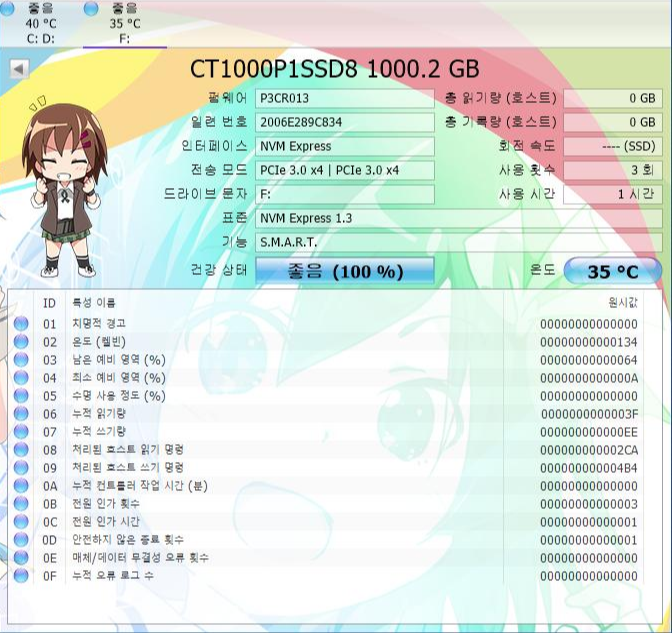Click power on hours field 1 시간
672x633 pixels.
coord(613,194)
